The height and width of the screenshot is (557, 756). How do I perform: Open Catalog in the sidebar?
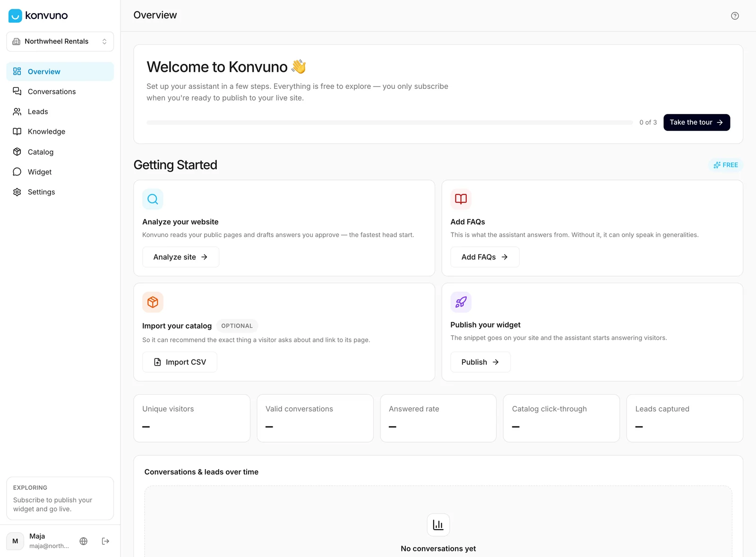click(x=60, y=152)
